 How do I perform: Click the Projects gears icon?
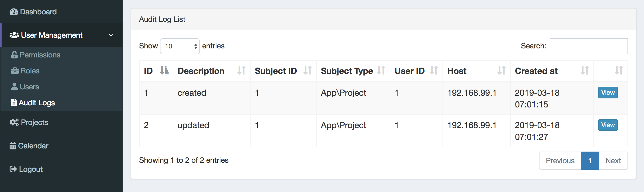tap(14, 122)
